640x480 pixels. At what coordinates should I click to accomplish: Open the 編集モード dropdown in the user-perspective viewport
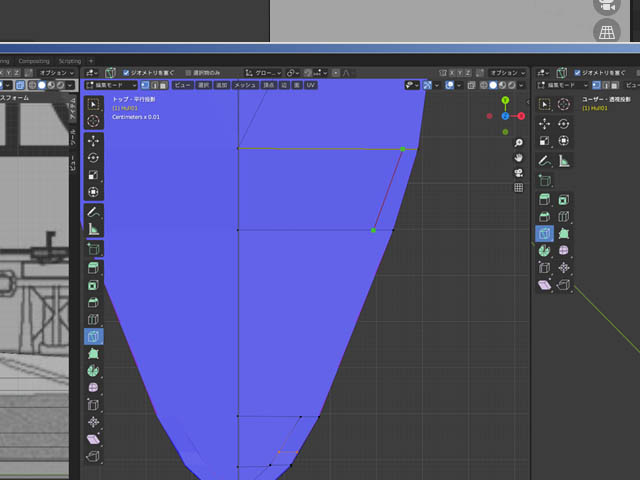tap(562, 85)
